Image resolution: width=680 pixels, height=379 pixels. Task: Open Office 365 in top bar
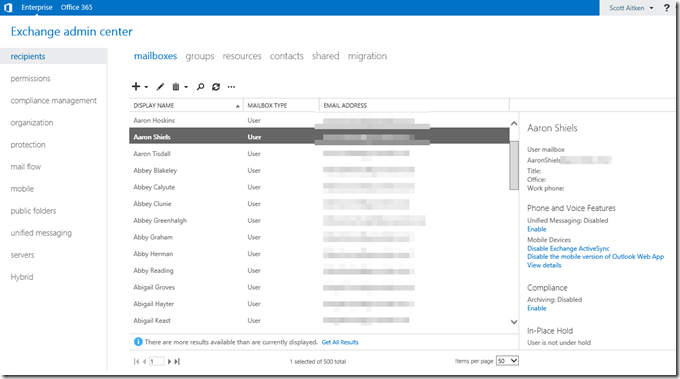(76, 7)
